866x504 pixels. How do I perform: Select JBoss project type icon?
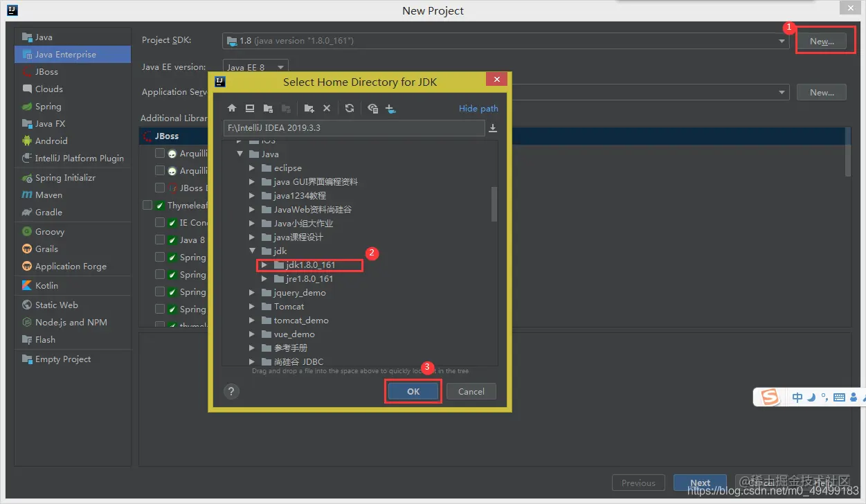27,72
